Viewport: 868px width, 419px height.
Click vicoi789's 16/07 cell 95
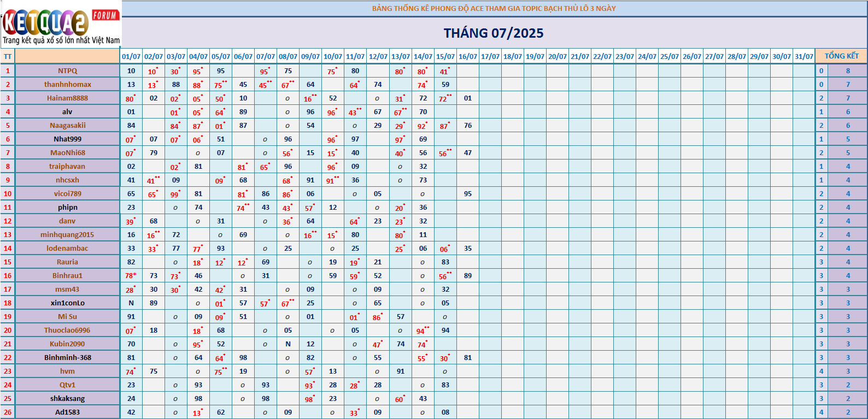click(468, 193)
